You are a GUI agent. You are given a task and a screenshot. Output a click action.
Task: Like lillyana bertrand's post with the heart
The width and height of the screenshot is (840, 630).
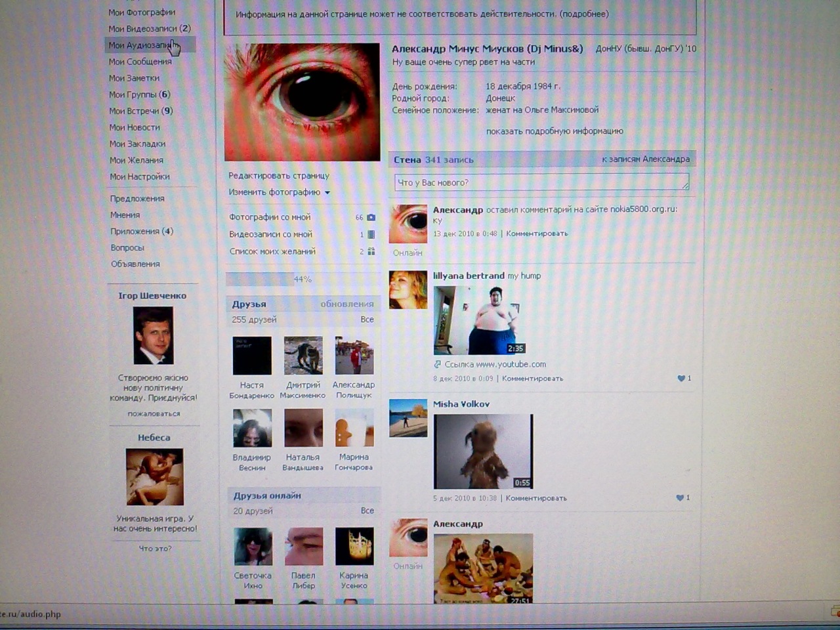(x=681, y=378)
